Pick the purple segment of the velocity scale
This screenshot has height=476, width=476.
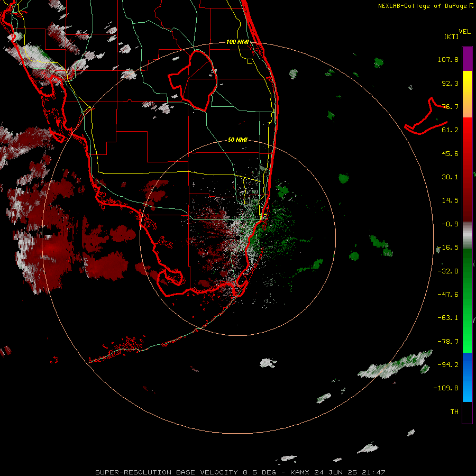click(x=467, y=59)
